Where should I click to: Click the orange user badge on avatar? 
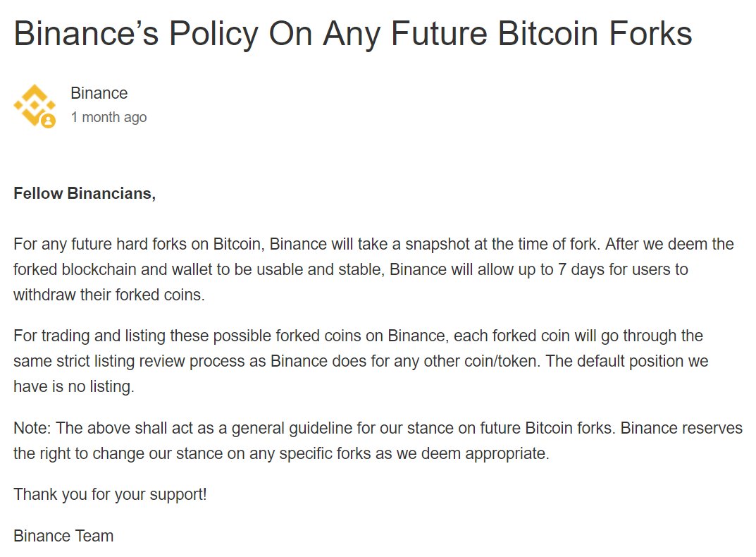(48, 120)
